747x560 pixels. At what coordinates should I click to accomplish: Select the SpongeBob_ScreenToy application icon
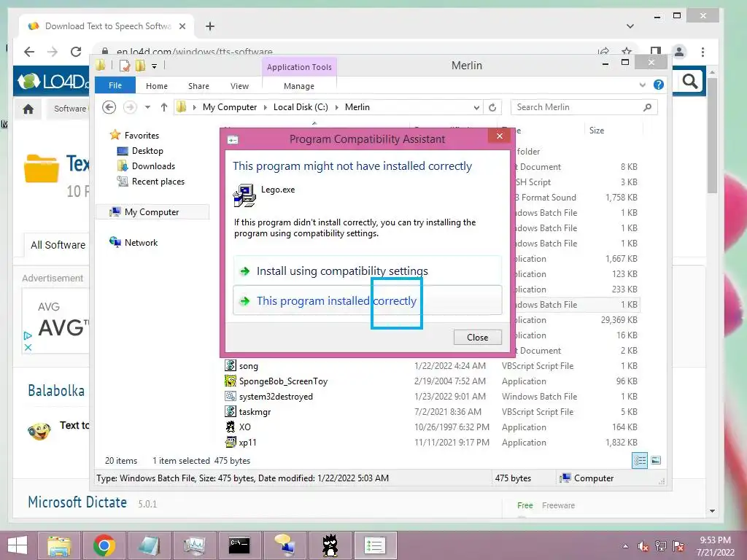click(x=230, y=381)
